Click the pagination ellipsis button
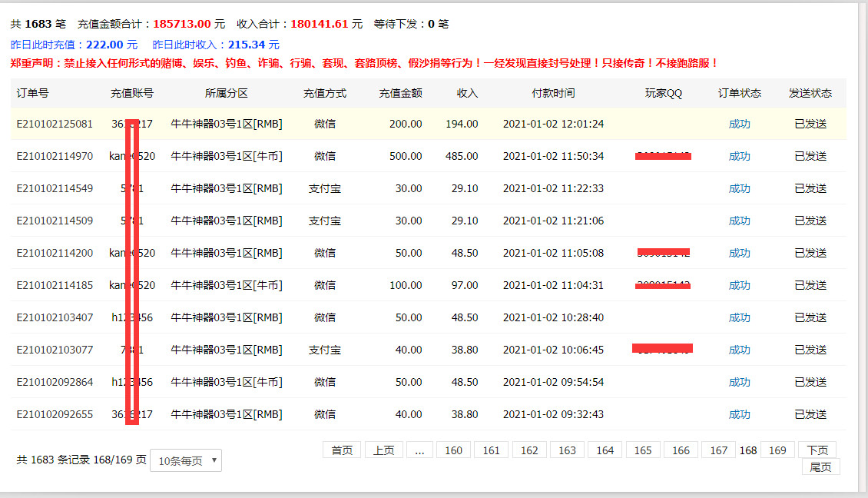 click(x=419, y=450)
